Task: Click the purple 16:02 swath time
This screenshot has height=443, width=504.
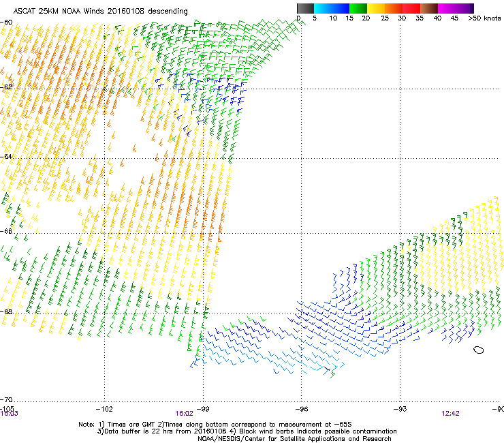Action: [184, 414]
